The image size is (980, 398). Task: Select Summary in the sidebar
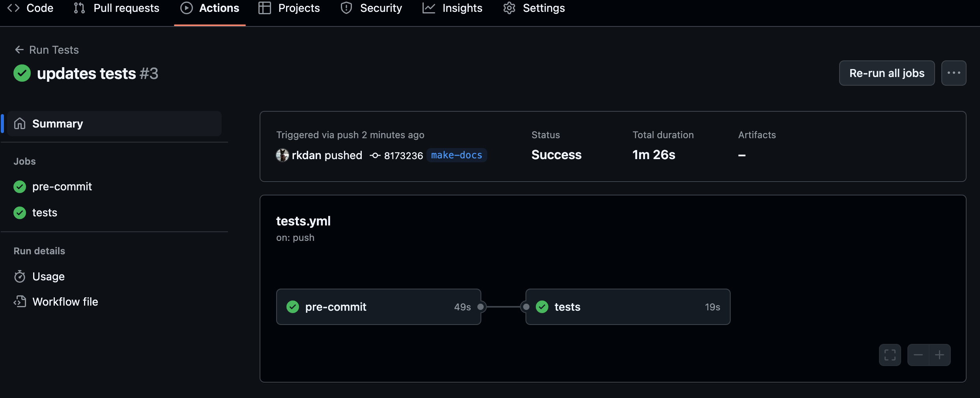(114, 124)
